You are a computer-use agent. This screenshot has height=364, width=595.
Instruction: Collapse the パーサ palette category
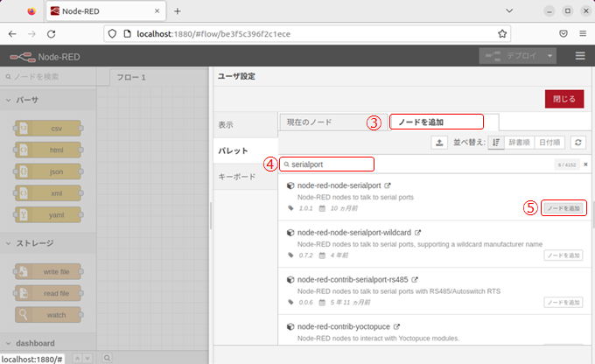pyautogui.click(x=9, y=100)
